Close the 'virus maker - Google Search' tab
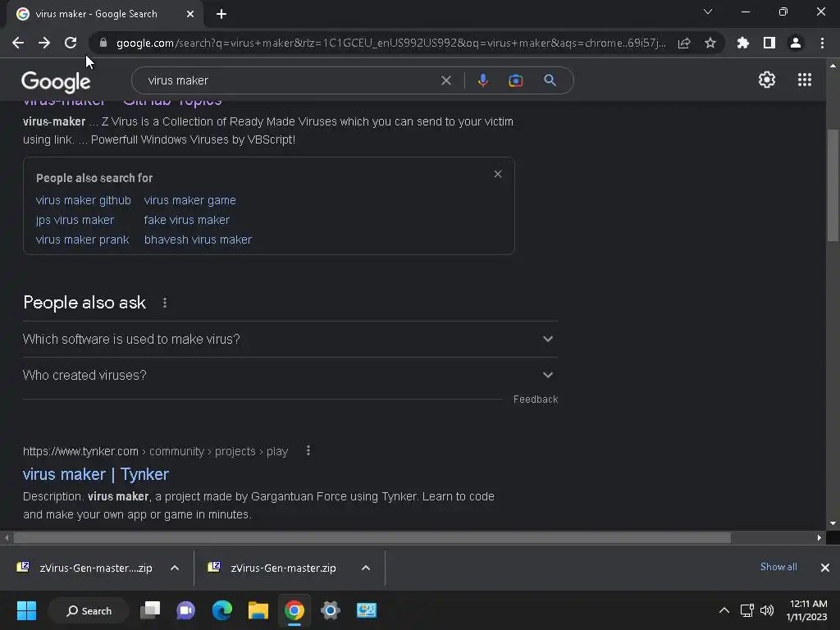The width and height of the screenshot is (840, 630). 190,14
